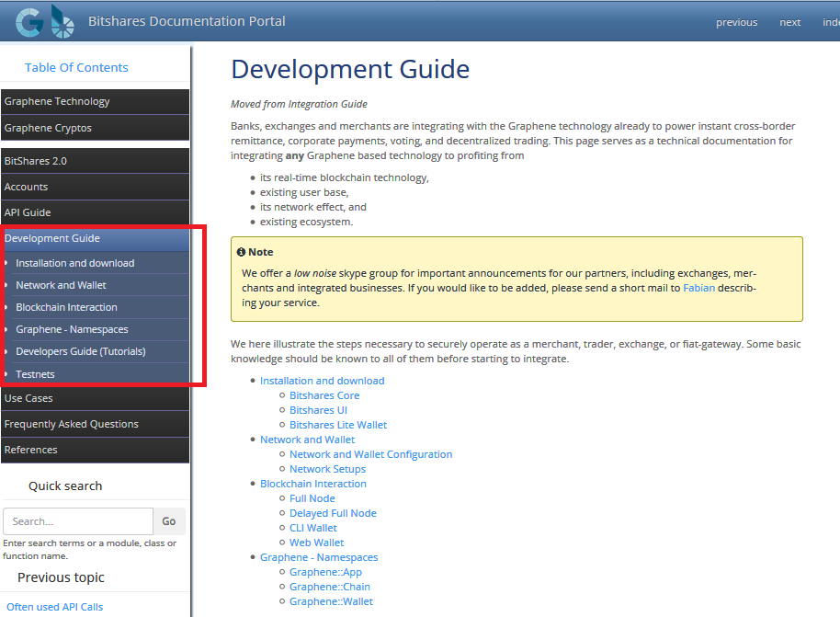Click 'existing user base,' bullet text
Image resolution: width=840 pixels, height=617 pixels.
(304, 192)
